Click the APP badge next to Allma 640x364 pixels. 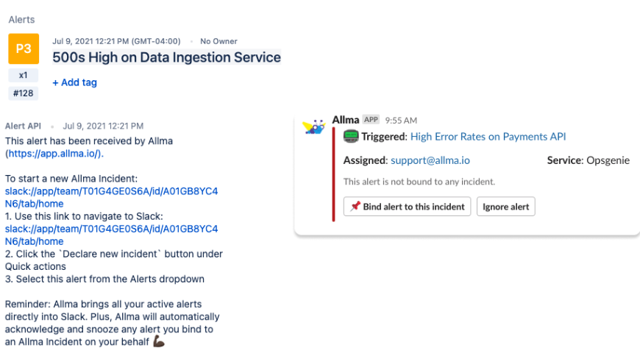click(x=371, y=120)
